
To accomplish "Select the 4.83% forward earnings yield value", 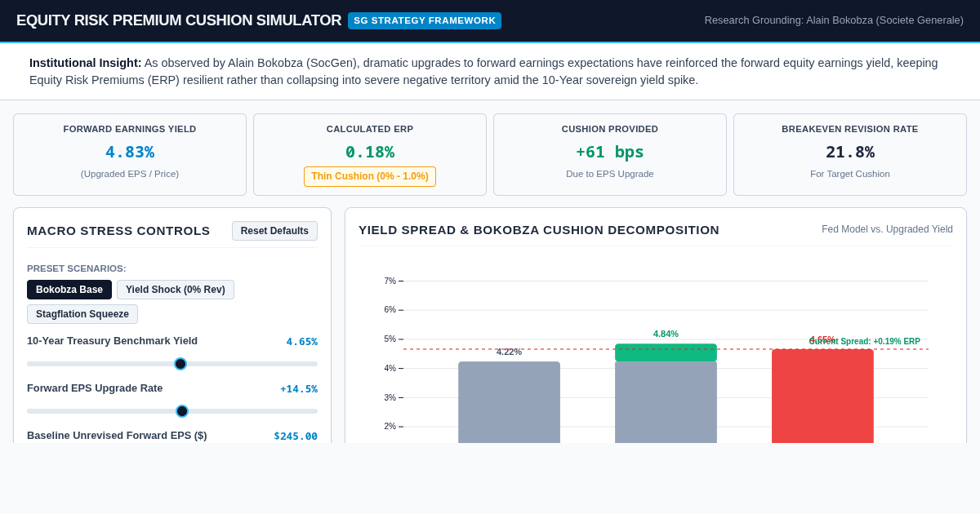I will [x=130, y=152].
